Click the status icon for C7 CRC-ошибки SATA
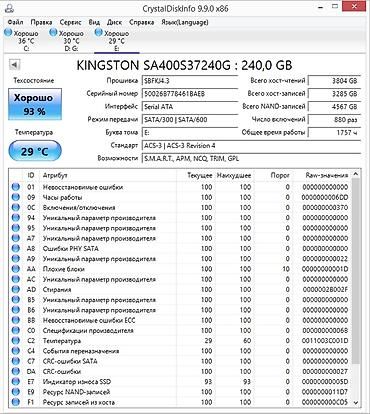Viewport: 370px width, 414px height. (15, 361)
